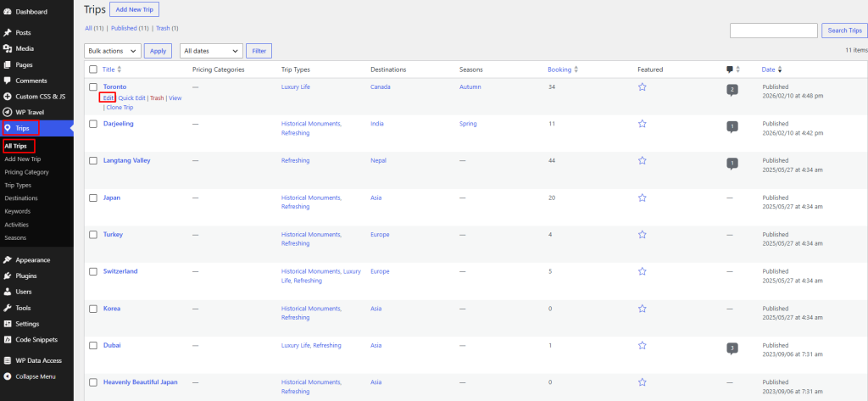Open Trip Types submenu item
The height and width of the screenshot is (401, 868).
pos(18,186)
